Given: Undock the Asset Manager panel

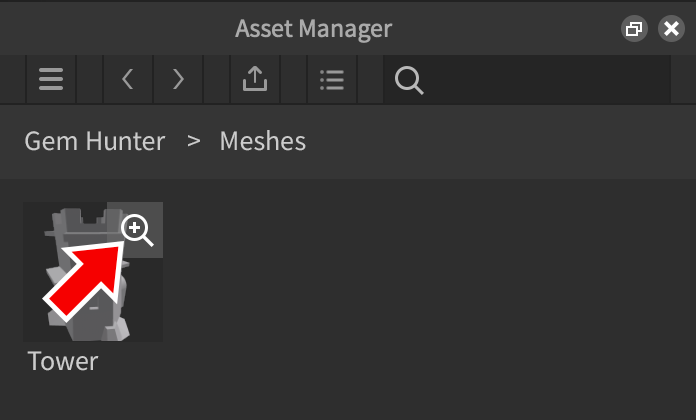Looking at the screenshot, I should 633,29.
